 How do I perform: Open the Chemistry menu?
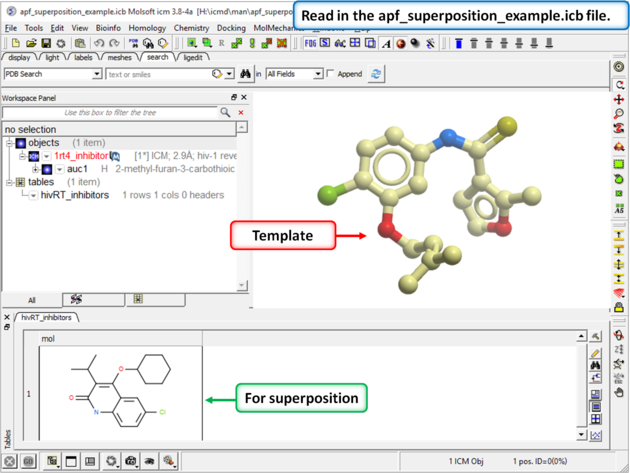click(x=191, y=28)
